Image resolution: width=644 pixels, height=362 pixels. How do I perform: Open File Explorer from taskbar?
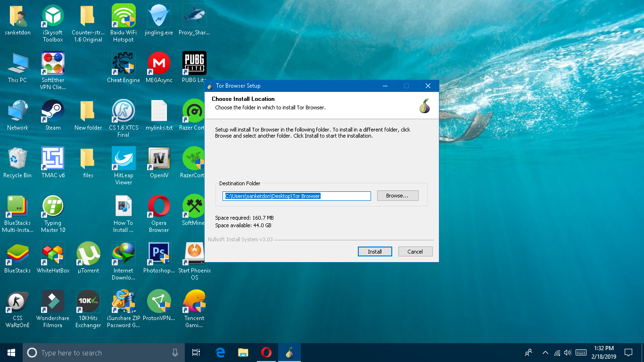pyautogui.click(x=243, y=353)
